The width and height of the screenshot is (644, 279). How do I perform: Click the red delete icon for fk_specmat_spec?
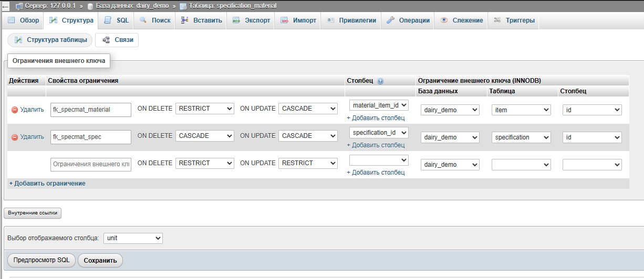15,137
